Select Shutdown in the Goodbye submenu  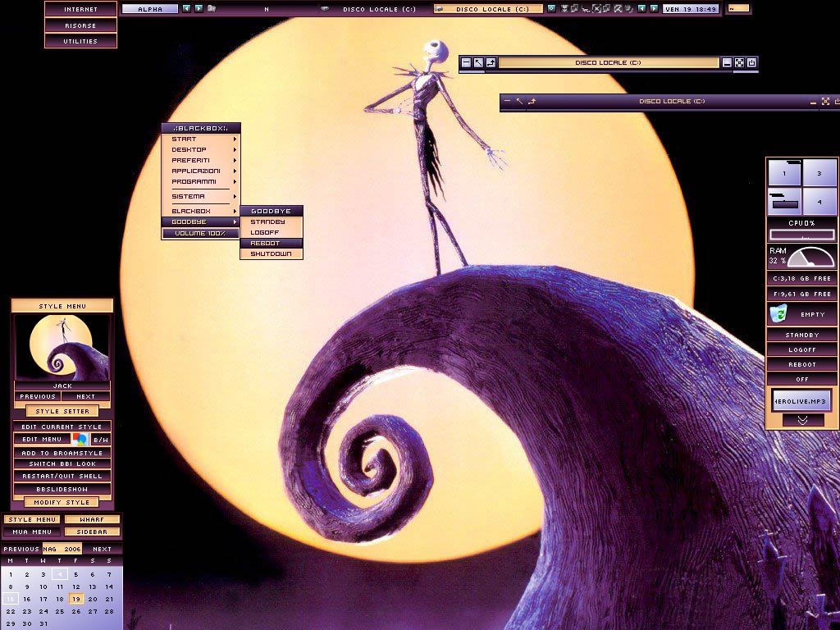coord(272,254)
